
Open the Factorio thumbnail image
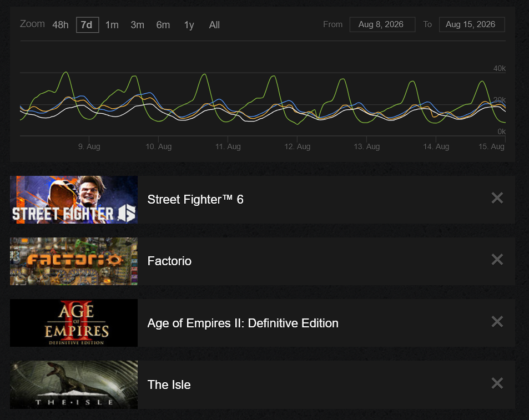click(x=74, y=261)
